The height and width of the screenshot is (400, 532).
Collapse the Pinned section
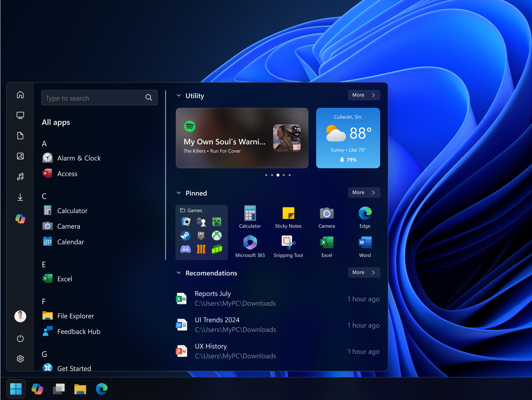coord(179,193)
